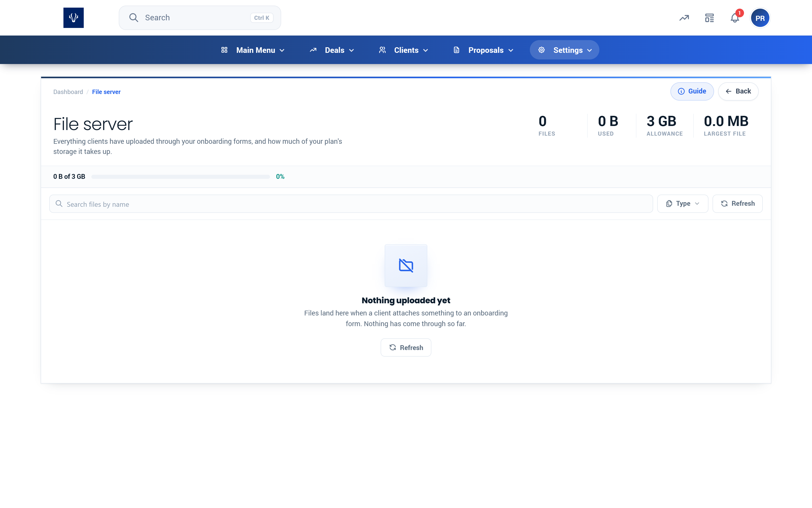Click the 3 GB allowance stat
This screenshot has width=812, height=508.
pos(664,125)
